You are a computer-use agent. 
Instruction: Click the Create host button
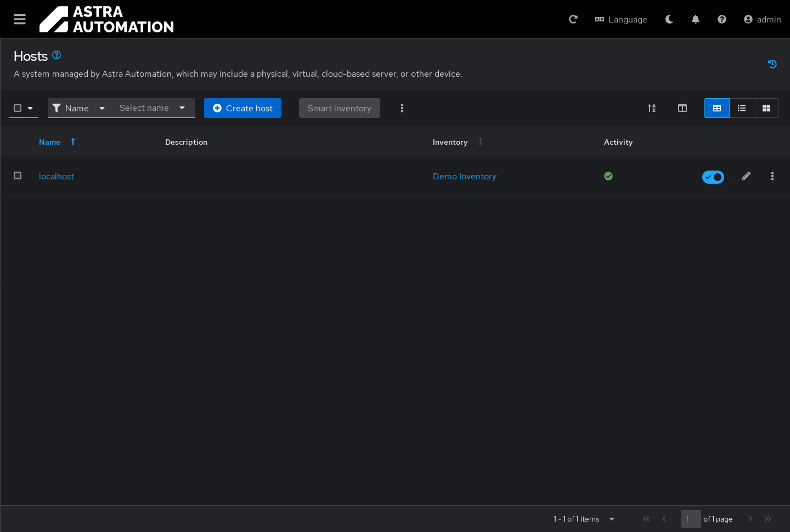click(242, 108)
